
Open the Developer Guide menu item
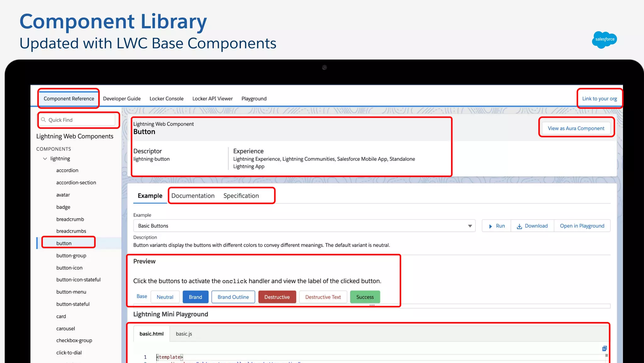[122, 99]
